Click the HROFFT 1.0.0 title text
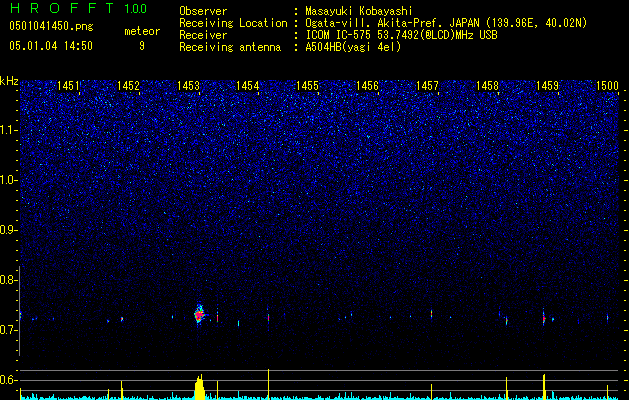The width and height of the screenshot is (629, 400). coord(78,8)
